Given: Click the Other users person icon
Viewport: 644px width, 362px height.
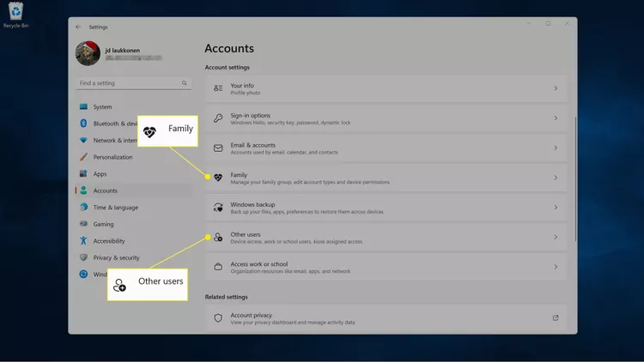Looking at the screenshot, I should 218,238.
